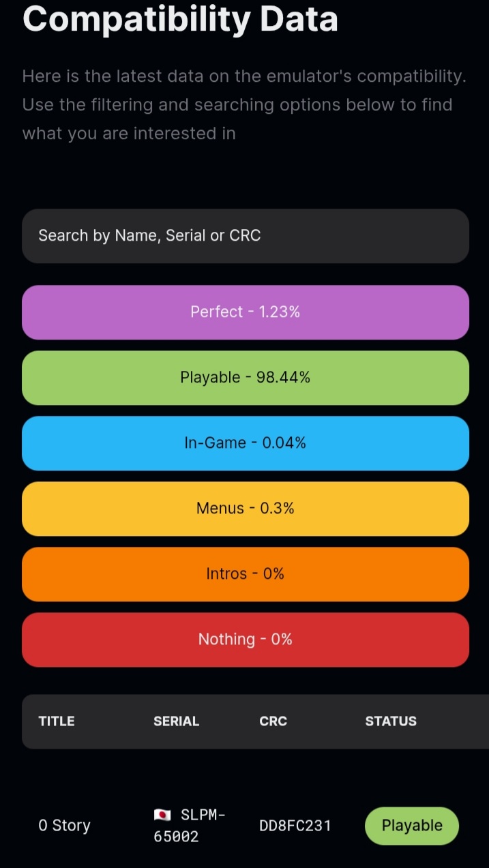This screenshot has width=489, height=868.
Task: Click the Compatibility Data heading
Action: [x=180, y=18]
